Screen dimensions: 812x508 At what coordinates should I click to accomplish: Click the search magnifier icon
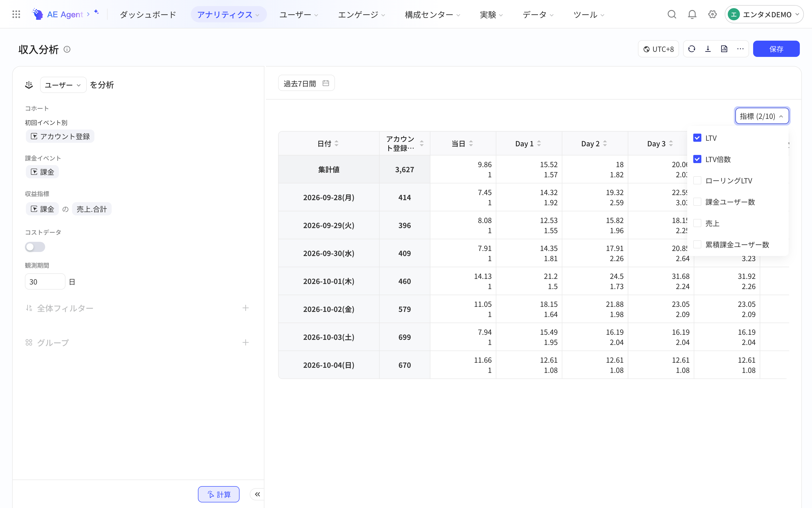[x=671, y=14]
